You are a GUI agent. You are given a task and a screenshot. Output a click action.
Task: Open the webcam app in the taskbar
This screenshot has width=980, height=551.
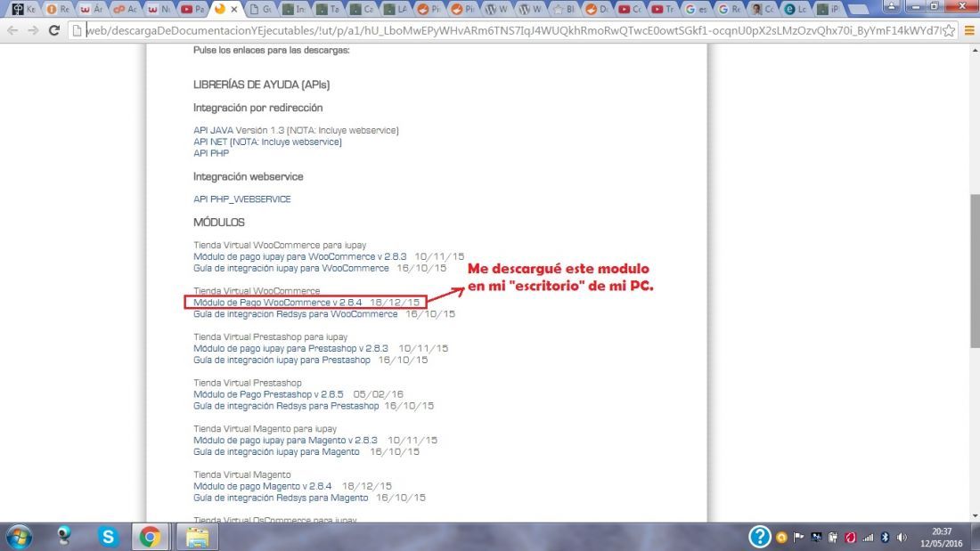click(x=64, y=537)
